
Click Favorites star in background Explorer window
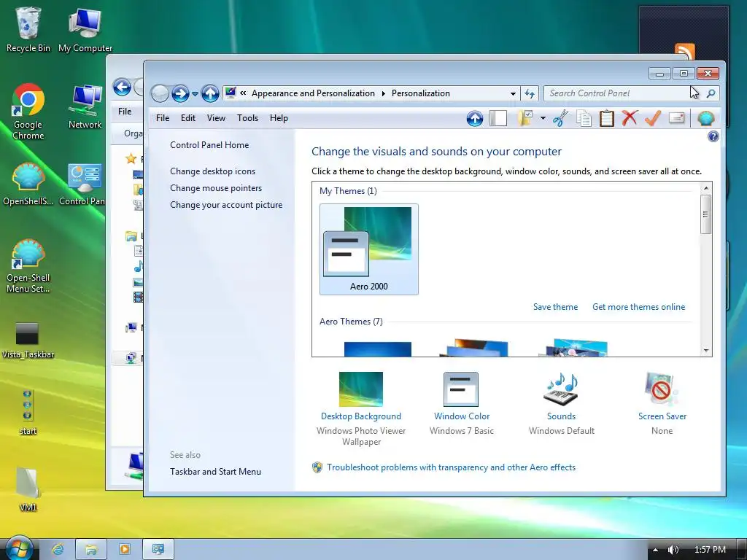(131, 158)
